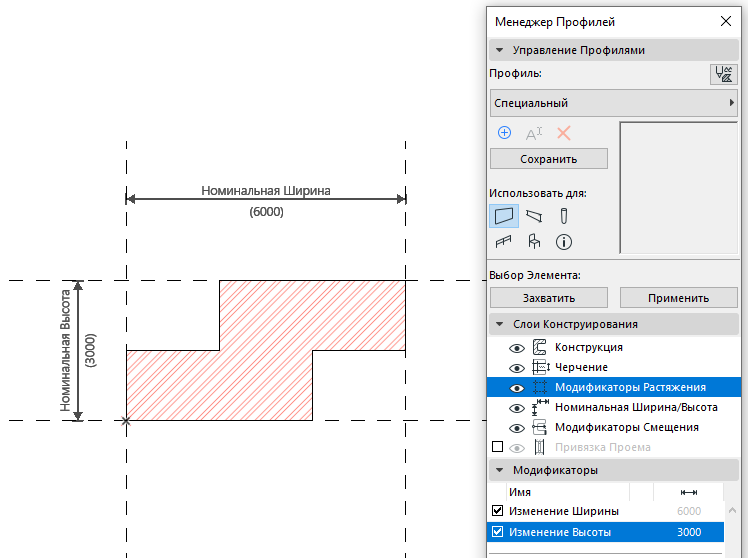
Task: Select the info use-for icon
Action: [564, 242]
